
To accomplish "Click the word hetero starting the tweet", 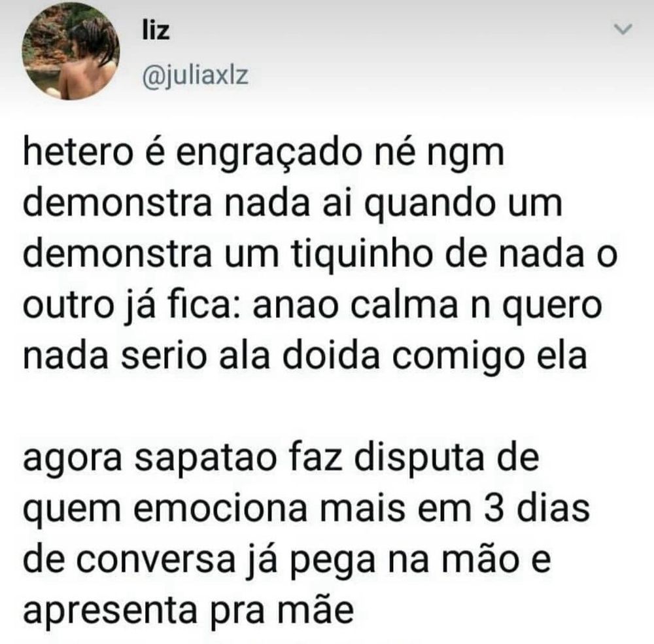I will 78,152.
